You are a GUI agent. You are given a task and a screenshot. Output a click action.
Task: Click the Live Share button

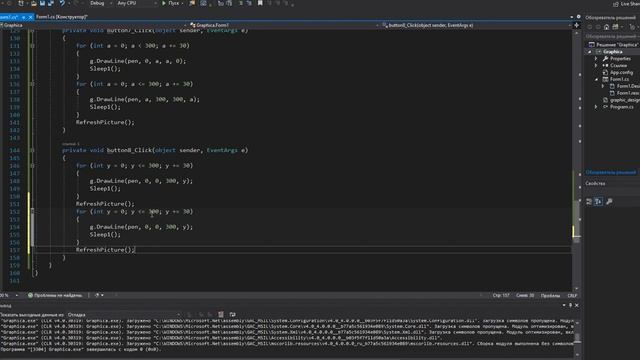627,4
